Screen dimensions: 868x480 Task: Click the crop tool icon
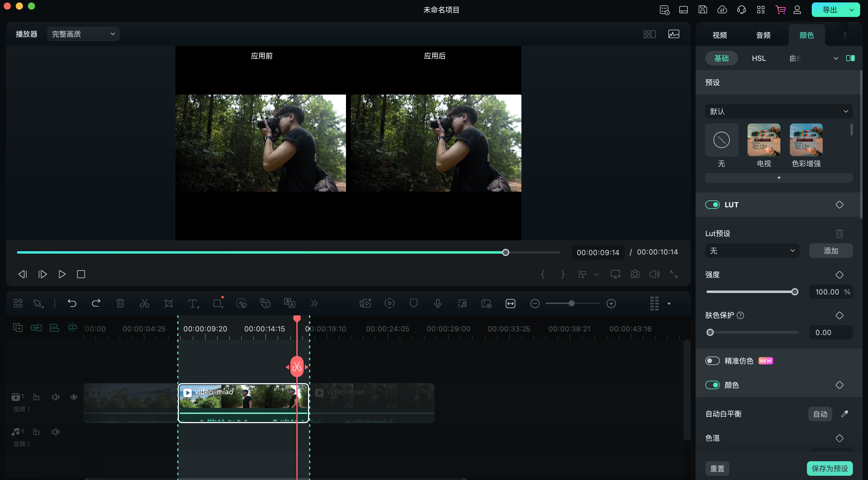coord(168,303)
